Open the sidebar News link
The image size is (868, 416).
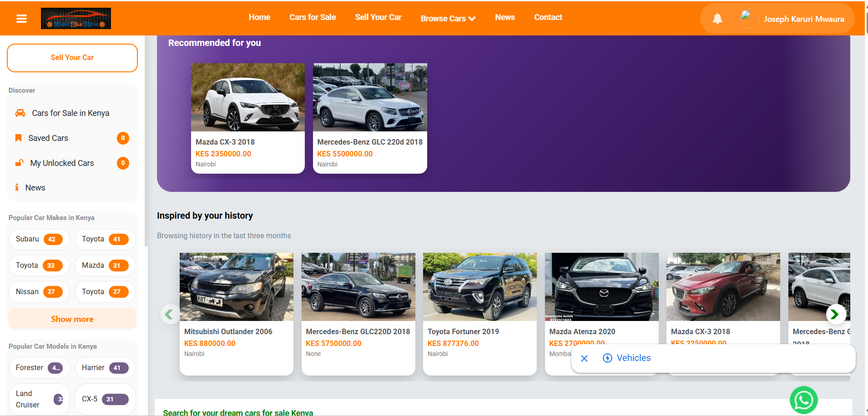(x=35, y=188)
